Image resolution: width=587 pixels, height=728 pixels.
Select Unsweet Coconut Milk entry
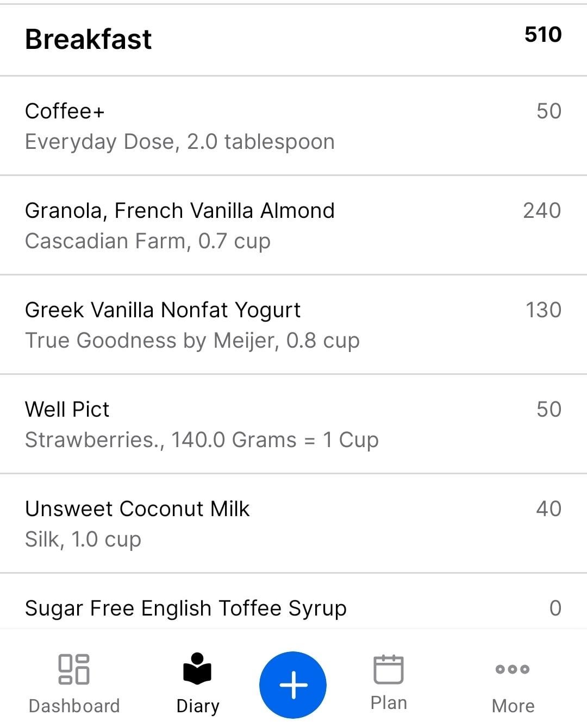pyautogui.click(x=293, y=523)
